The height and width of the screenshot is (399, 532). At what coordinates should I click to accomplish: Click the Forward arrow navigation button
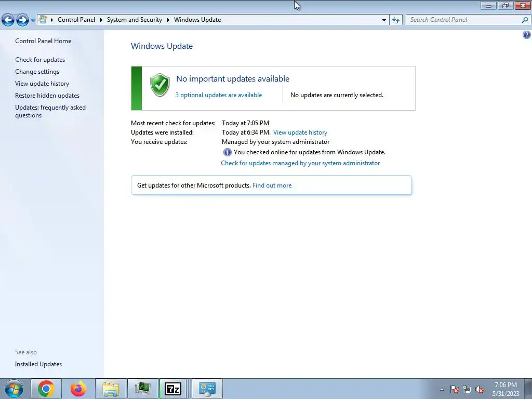(x=22, y=20)
